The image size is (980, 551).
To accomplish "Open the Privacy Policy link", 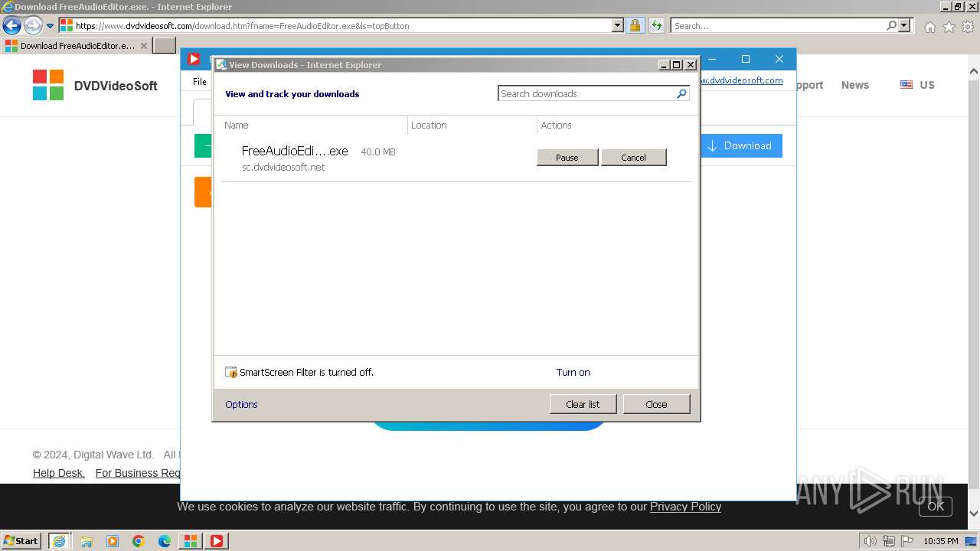I will (685, 507).
